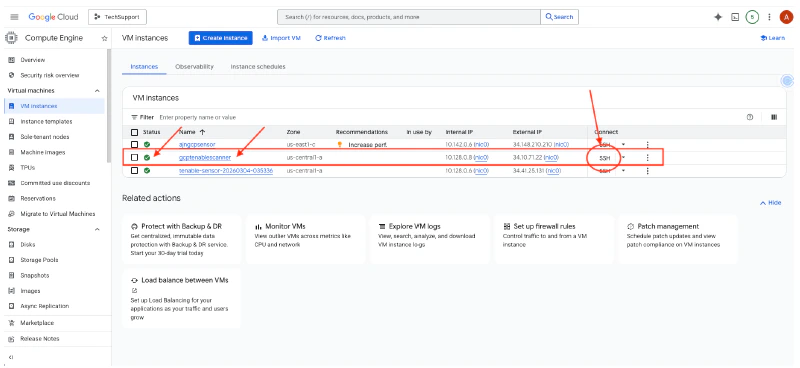
Task: Click the Images sidebar icon
Action: (x=11, y=291)
